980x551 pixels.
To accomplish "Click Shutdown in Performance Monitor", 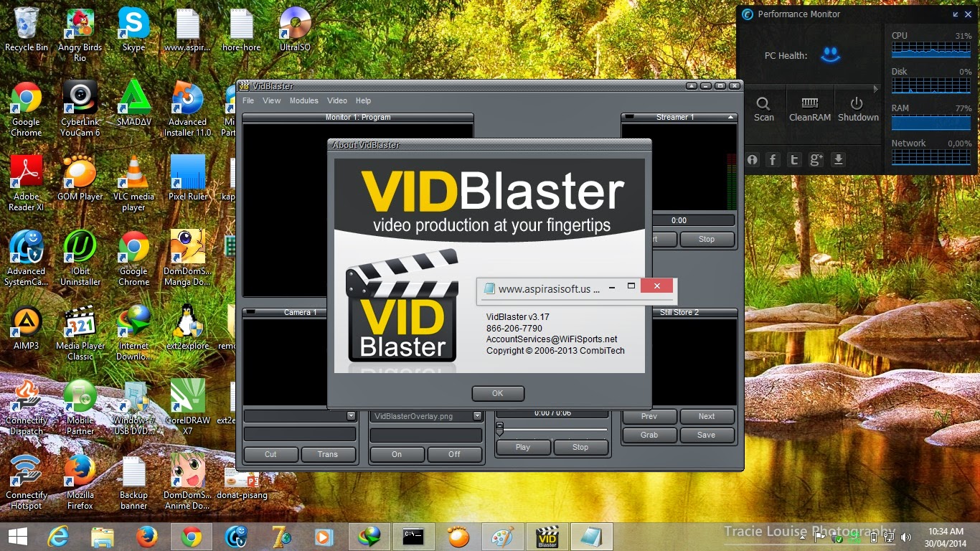I will [858, 109].
